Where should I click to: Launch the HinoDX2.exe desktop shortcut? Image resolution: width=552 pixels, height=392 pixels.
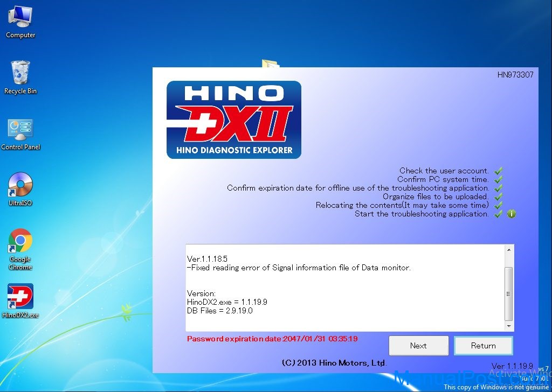20,300
